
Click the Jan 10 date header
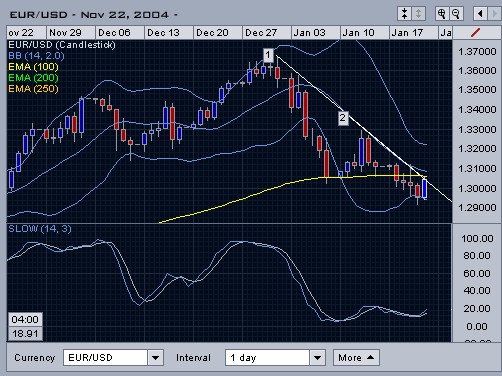[365, 33]
